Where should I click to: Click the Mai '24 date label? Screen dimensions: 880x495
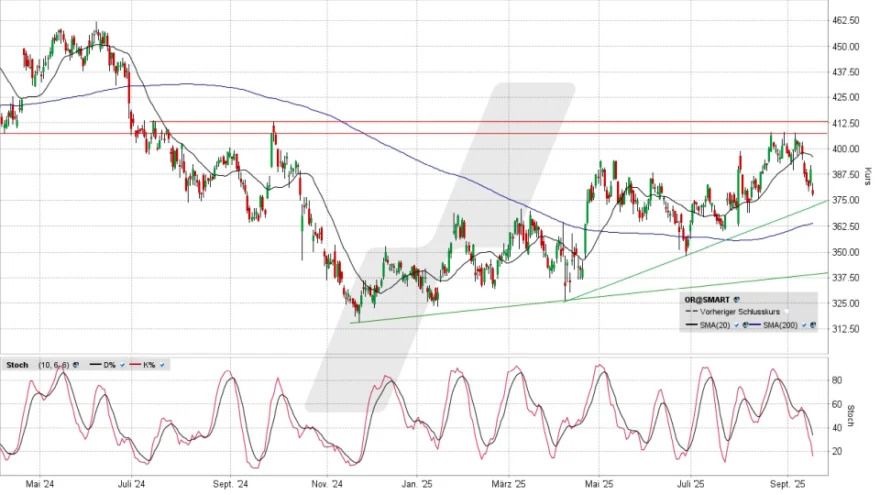point(39,483)
